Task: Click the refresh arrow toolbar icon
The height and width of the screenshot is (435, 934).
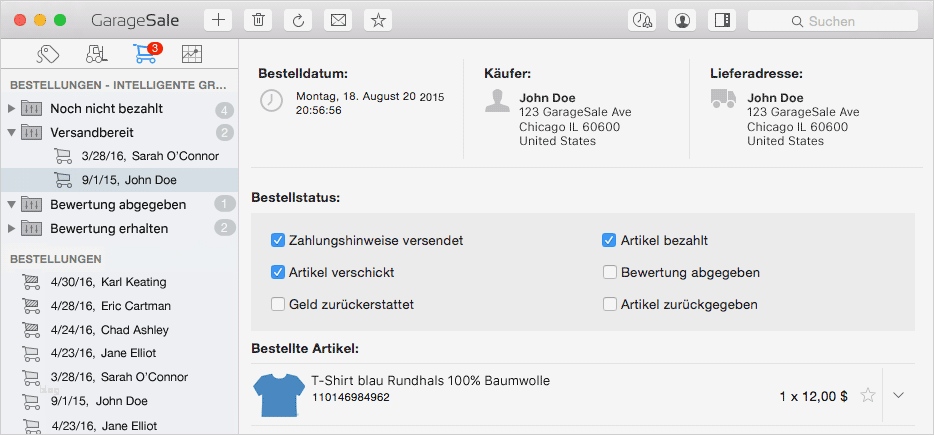Action: pyautogui.click(x=298, y=20)
